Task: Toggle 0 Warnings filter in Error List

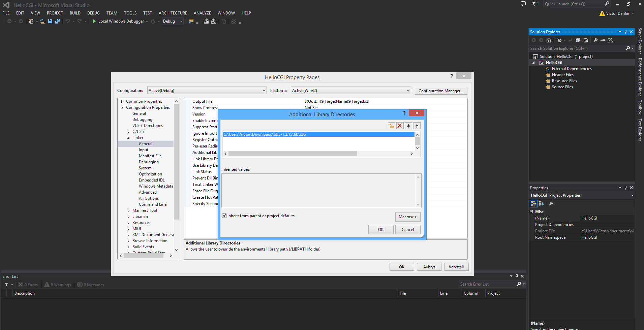Action: pyautogui.click(x=58, y=285)
